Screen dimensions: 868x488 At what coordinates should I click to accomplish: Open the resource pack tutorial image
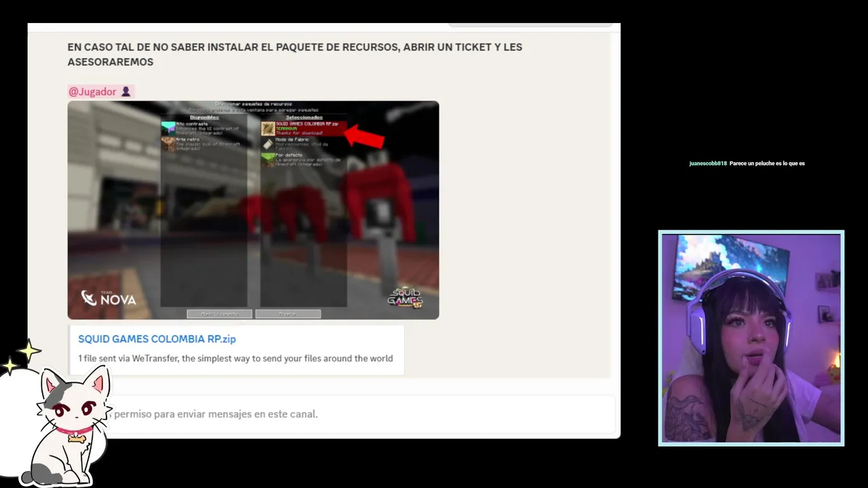[253, 210]
